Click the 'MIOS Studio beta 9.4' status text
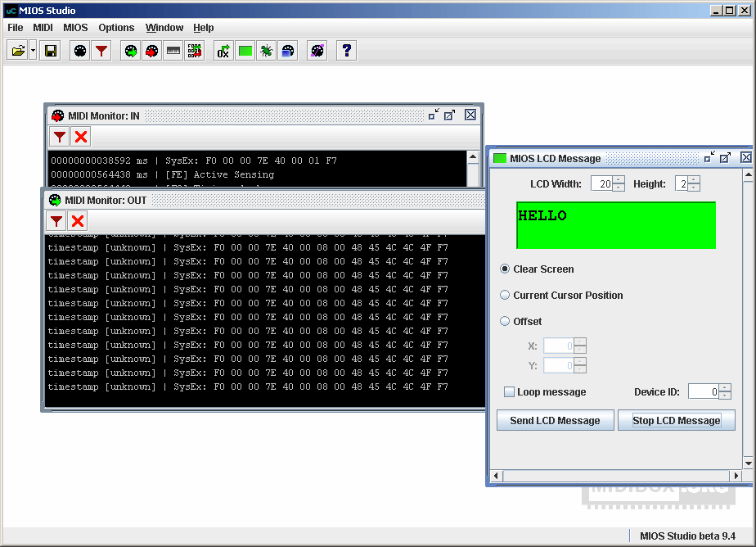This screenshot has height=547, width=756. click(x=687, y=536)
